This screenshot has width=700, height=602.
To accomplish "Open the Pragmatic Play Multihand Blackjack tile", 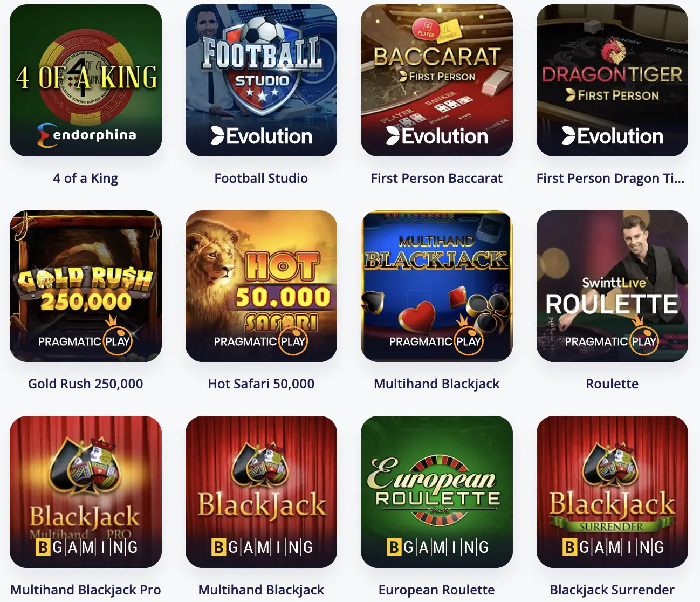I will pos(437,286).
